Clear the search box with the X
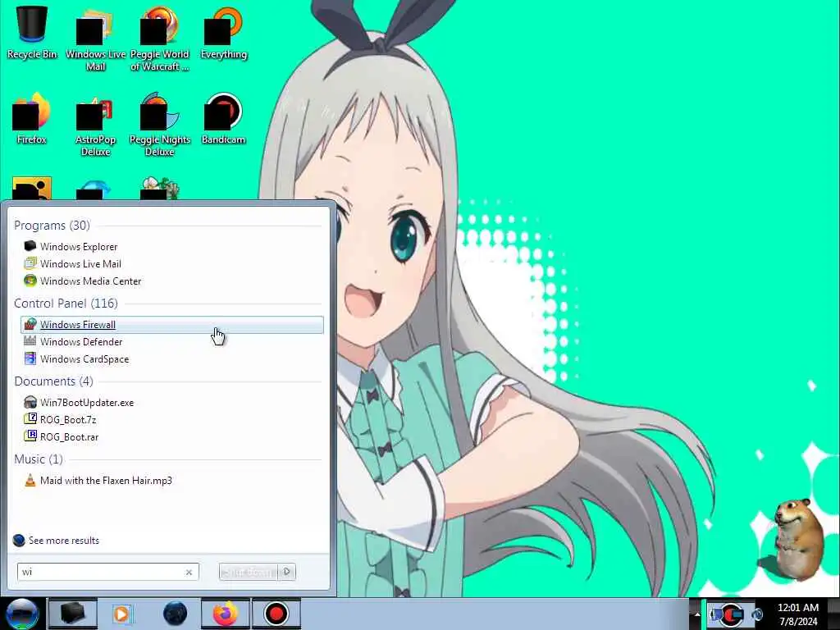The image size is (840, 630). (x=189, y=572)
